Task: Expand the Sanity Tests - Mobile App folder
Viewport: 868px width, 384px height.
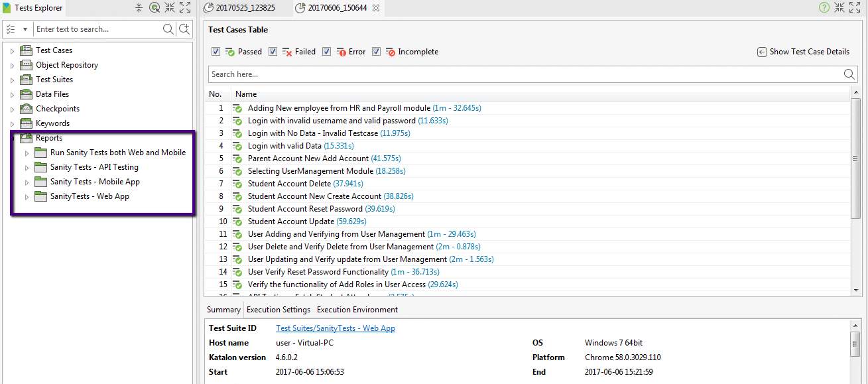Action: tap(27, 181)
